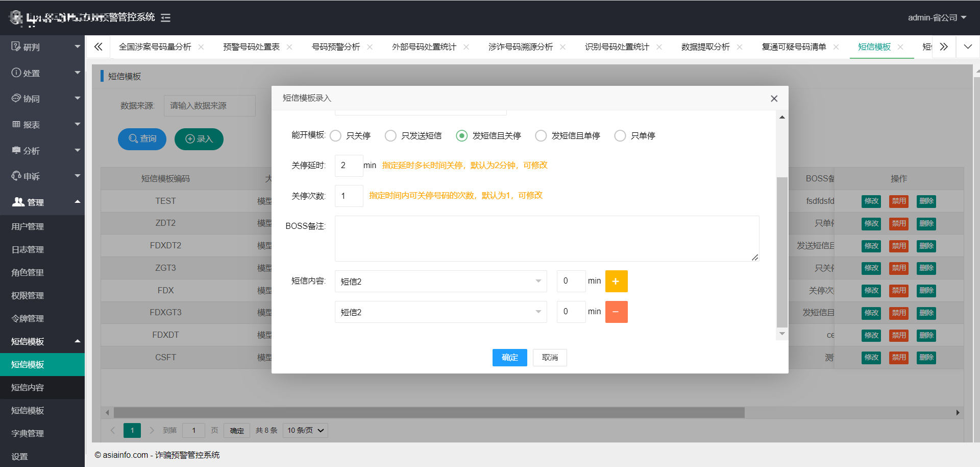Viewport: 980px width, 467px height.
Task: Click the table scroll-left arrow
Action: 107,412
